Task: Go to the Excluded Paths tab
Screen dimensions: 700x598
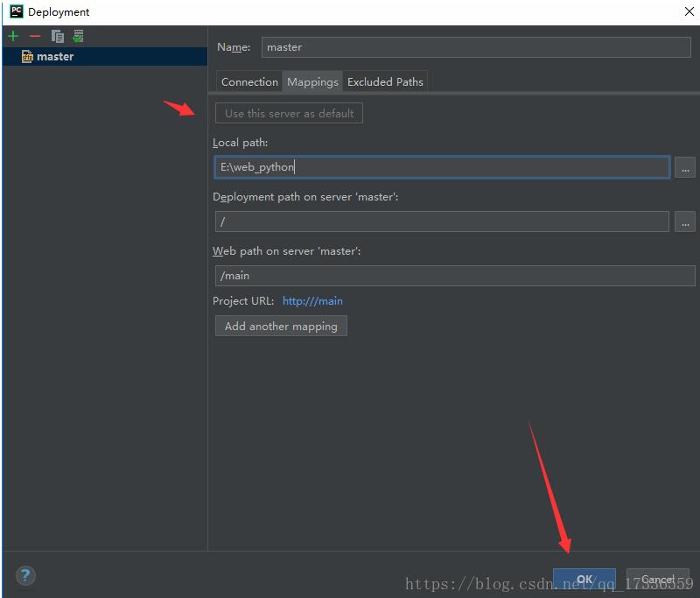Action: 385,82
